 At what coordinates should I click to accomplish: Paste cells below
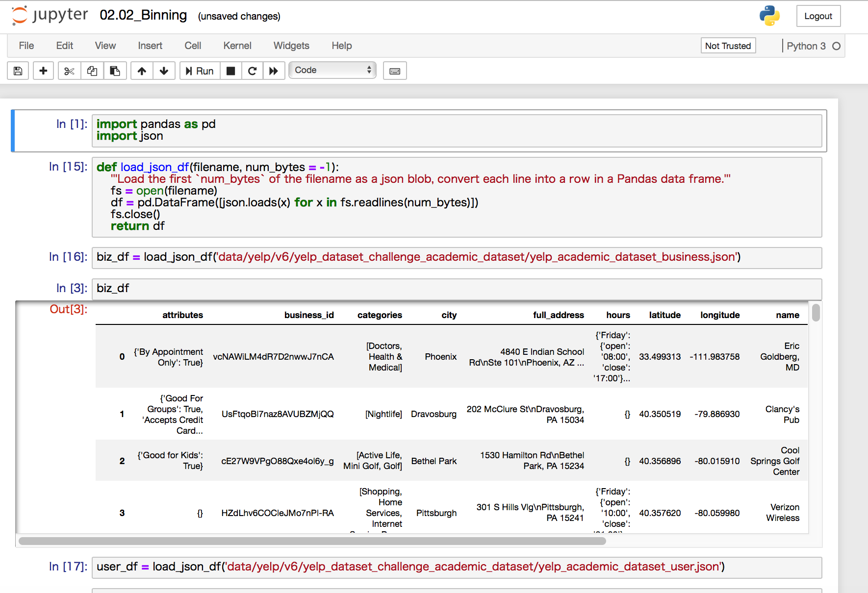coord(115,71)
